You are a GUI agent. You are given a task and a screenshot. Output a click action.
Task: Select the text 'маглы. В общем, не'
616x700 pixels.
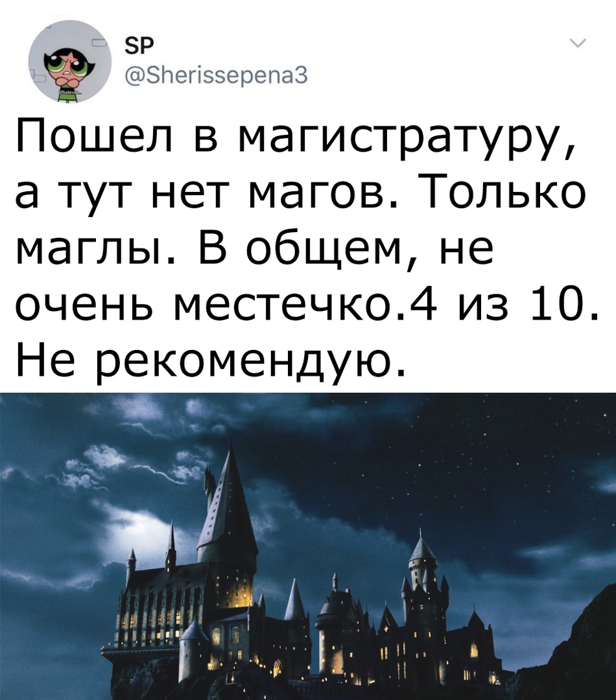(x=254, y=249)
